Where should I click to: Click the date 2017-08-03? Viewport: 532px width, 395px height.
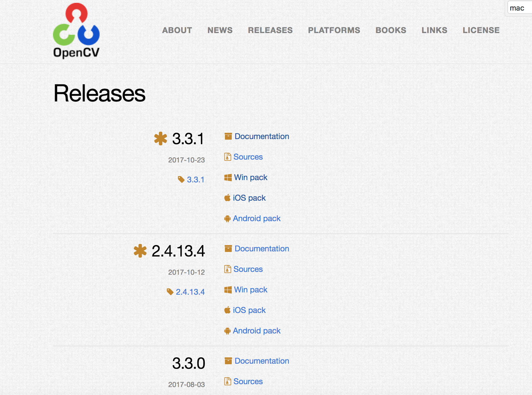click(x=187, y=384)
